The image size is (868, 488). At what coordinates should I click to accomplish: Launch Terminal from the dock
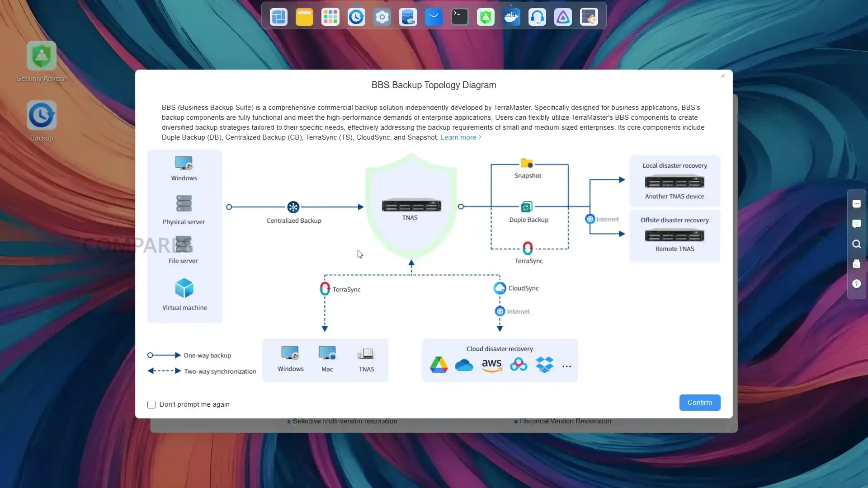pos(460,17)
